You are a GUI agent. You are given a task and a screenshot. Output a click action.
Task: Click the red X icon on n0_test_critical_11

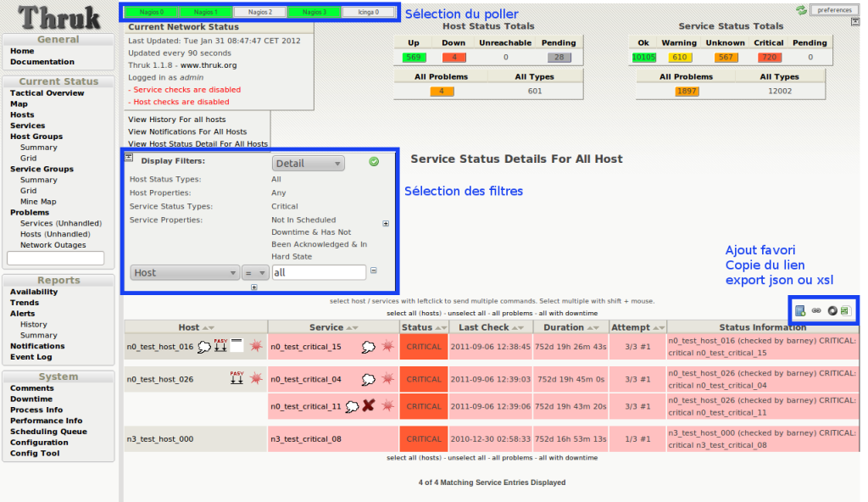click(x=369, y=406)
